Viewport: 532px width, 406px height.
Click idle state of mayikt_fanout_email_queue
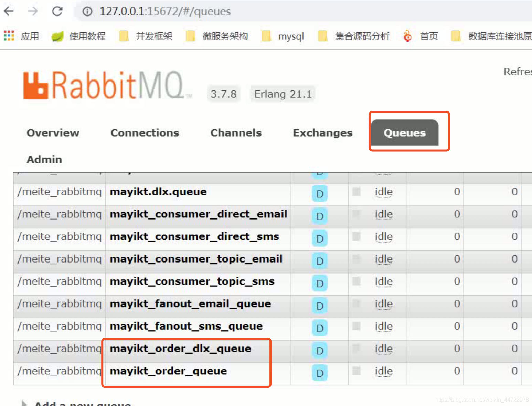(x=384, y=304)
